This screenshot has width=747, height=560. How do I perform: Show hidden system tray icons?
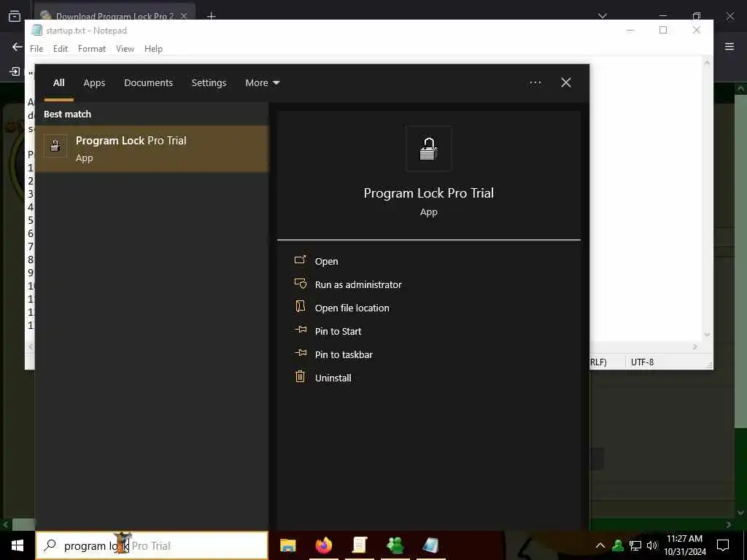pos(600,545)
